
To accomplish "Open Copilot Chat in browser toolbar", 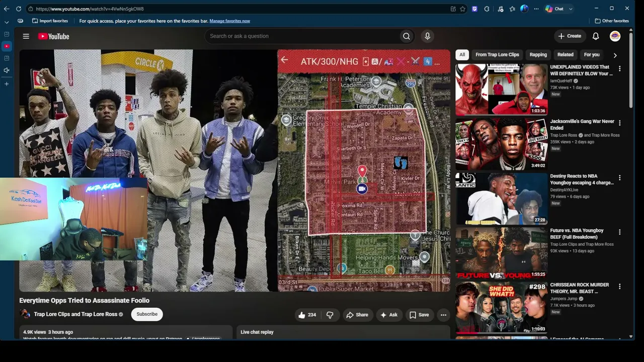I will (554, 9).
